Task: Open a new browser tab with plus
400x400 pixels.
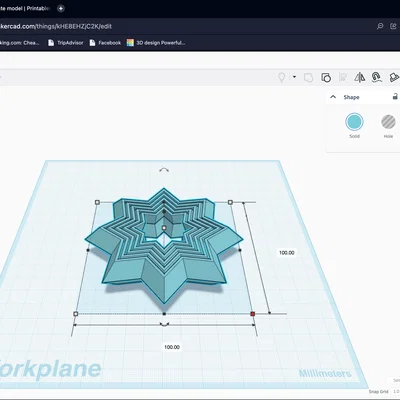Action: pyautogui.click(x=61, y=9)
